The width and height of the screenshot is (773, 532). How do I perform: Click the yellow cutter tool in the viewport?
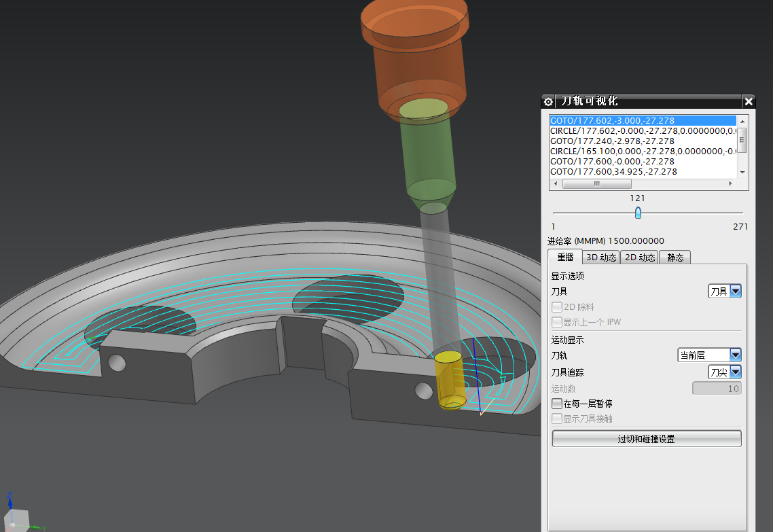[x=450, y=380]
